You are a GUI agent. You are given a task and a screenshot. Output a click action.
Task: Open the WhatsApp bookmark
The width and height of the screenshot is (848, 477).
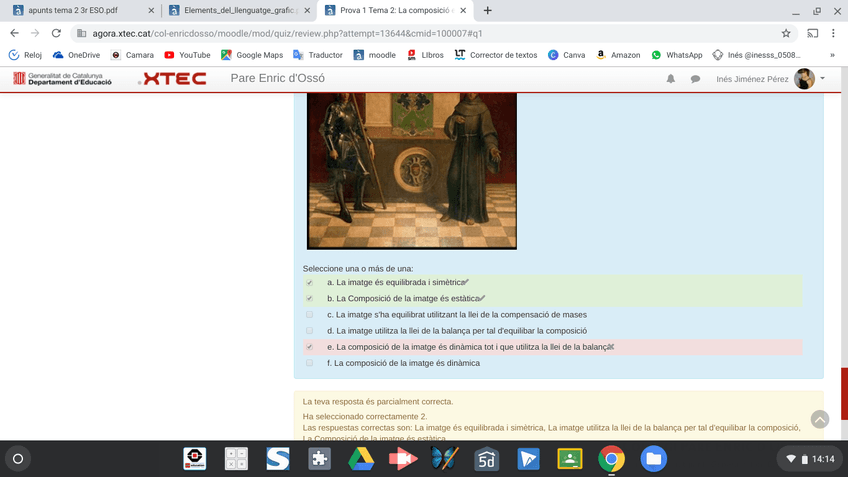(x=677, y=55)
